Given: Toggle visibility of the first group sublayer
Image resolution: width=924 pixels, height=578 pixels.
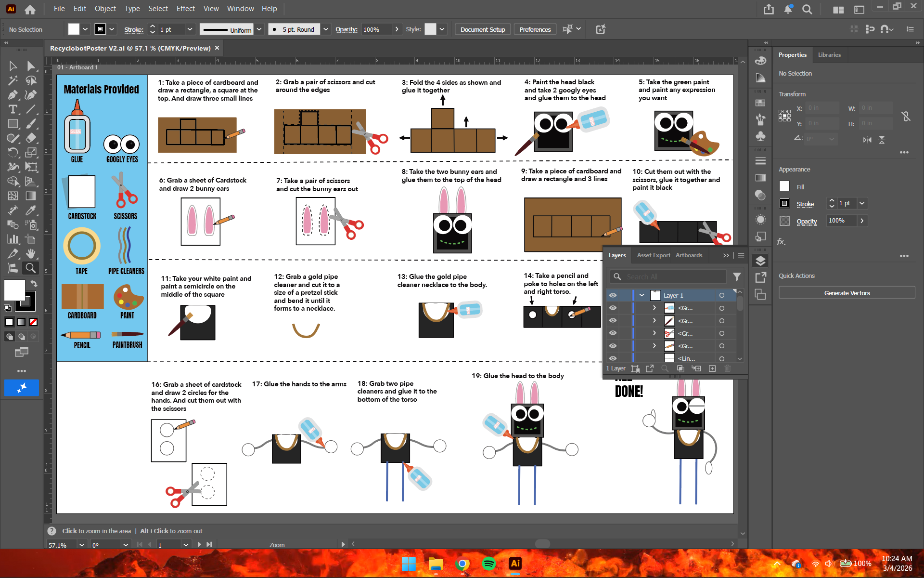Looking at the screenshot, I should [x=613, y=308].
